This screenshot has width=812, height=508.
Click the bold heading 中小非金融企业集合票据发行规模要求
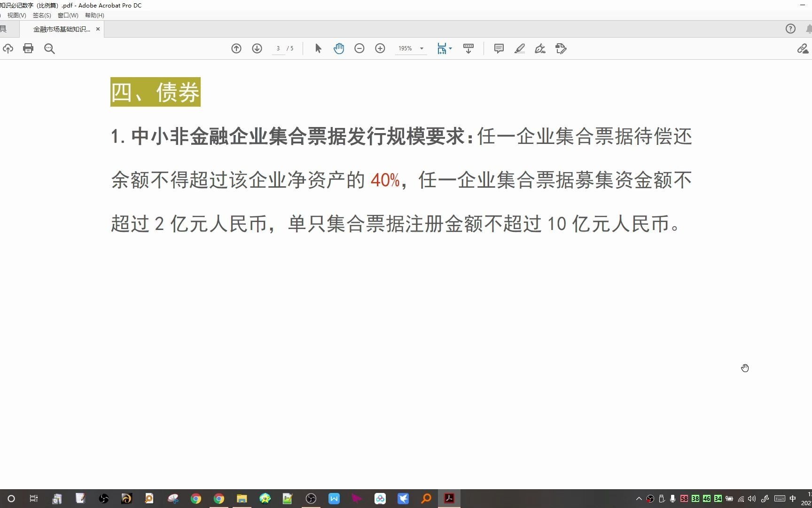(298, 136)
